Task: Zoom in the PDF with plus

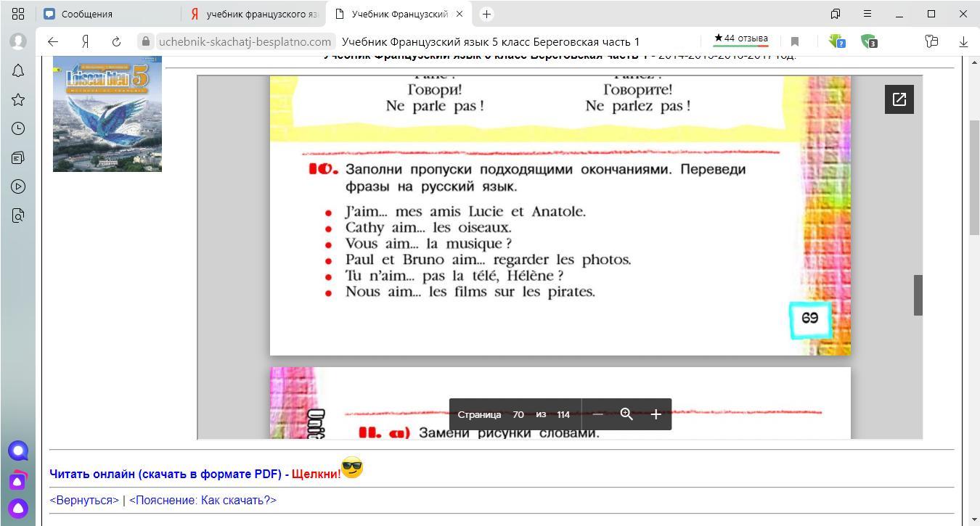Action: 656,414
